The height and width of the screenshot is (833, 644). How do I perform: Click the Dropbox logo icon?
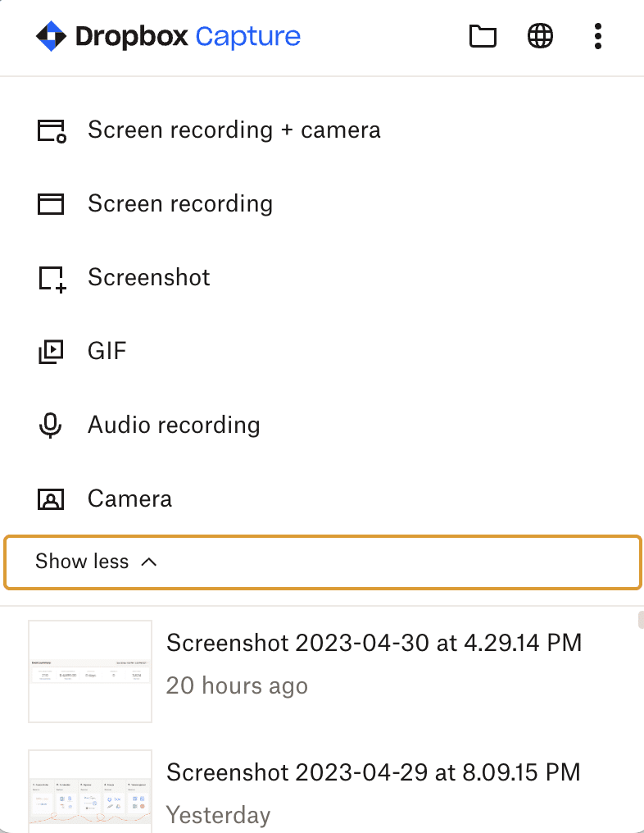pos(51,36)
